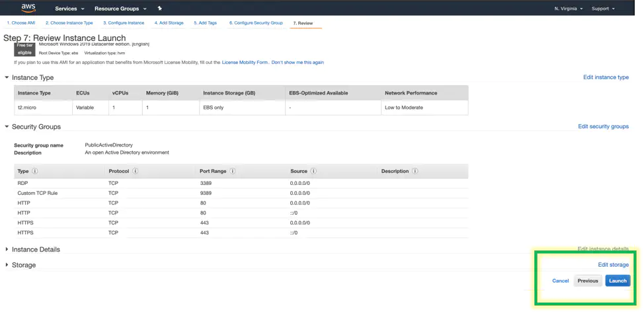This screenshot has width=644, height=313.
Task: Click the Launch button
Action: [x=618, y=281]
